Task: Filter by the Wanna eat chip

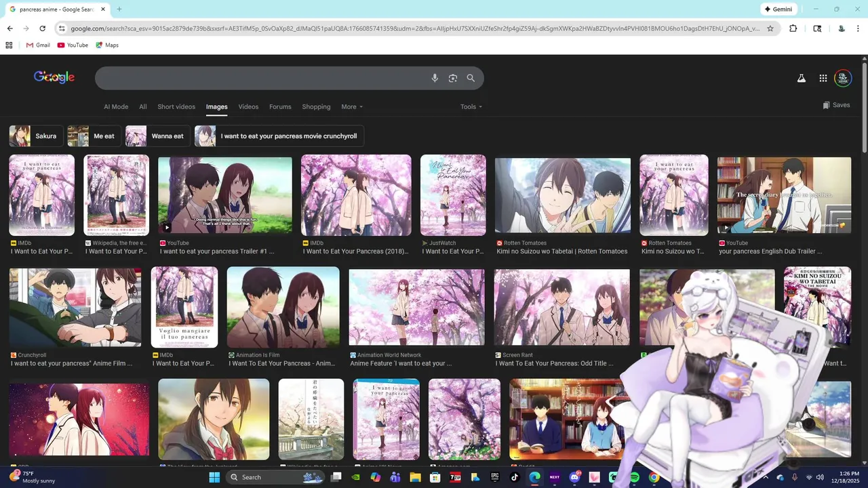Action: [x=158, y=136]
